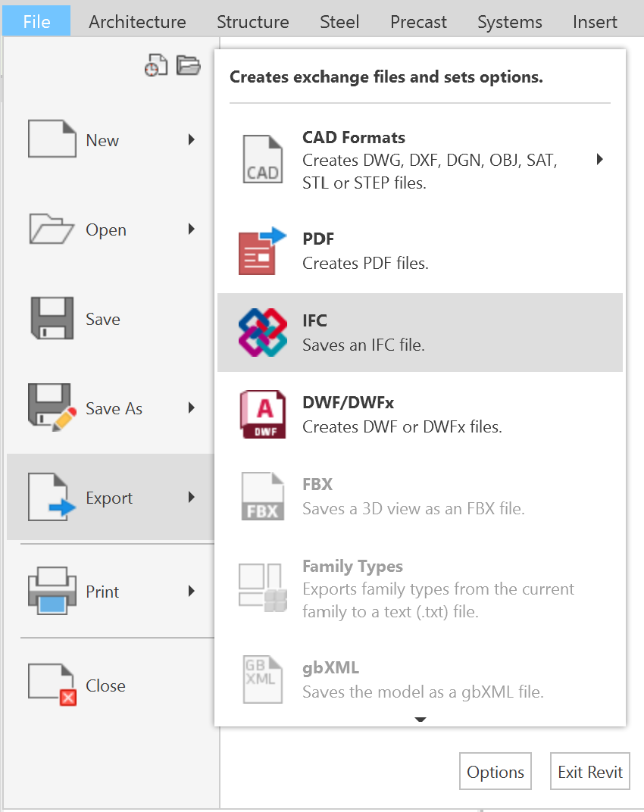Expand the Print submenu arrow
Image resolution: width=644 pixels, height=812 pixels.
[x=192, y=592]
